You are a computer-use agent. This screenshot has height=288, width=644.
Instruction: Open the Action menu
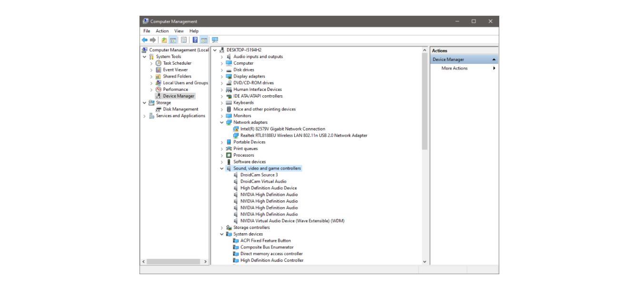coord(162,30)
